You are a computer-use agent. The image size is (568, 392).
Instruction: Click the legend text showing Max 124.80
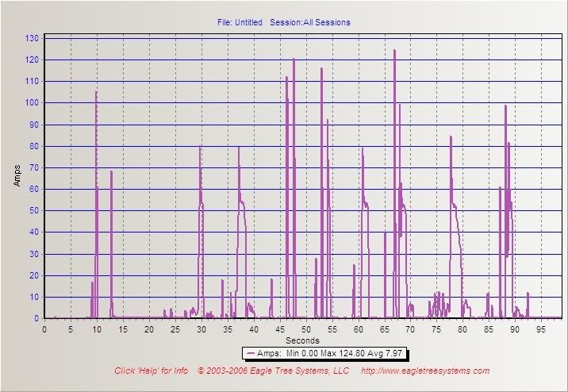(341, 352)
